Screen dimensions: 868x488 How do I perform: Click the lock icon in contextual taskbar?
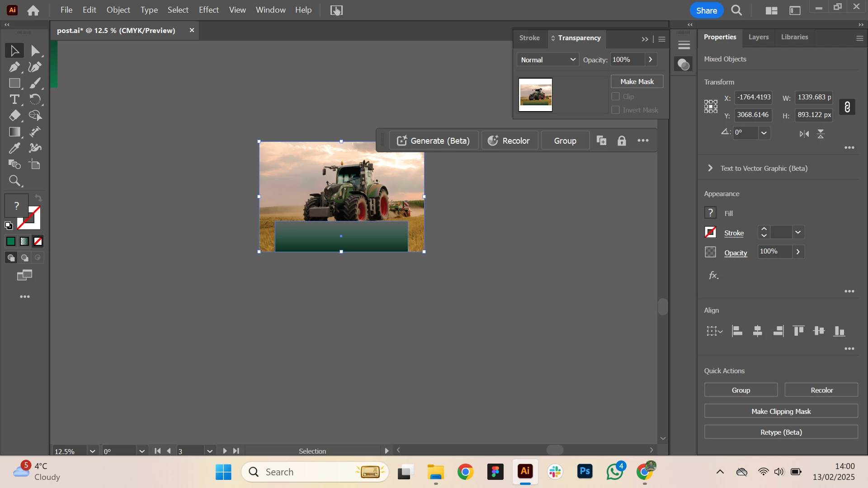[622, 141]
